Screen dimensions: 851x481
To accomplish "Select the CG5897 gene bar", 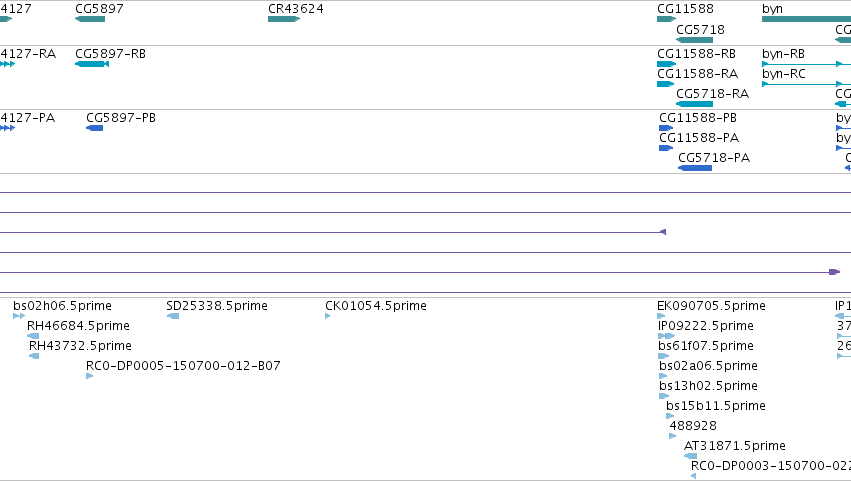I will [90, 19].
